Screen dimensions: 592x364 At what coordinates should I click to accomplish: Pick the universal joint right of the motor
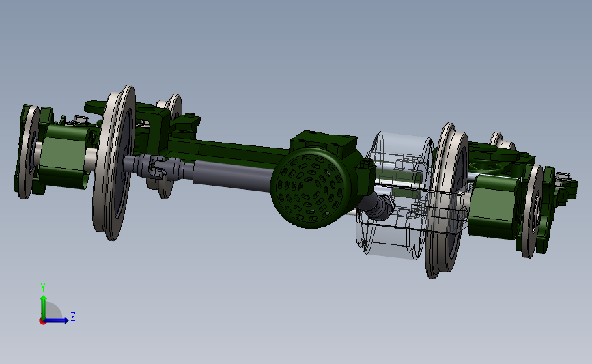click(x=380, y=206)
